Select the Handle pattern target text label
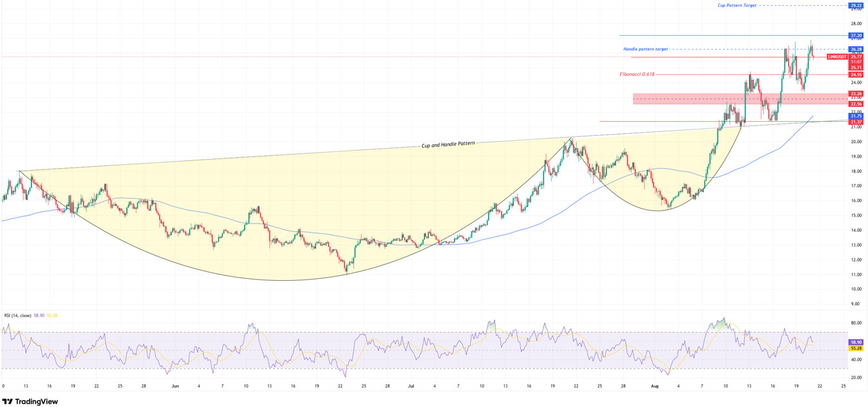This screenshot has height=407, width=868. 645,49
